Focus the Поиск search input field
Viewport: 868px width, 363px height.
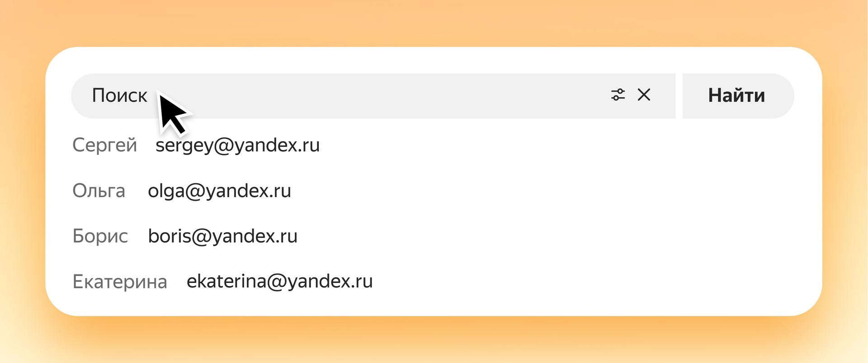[x=373, y=96]
